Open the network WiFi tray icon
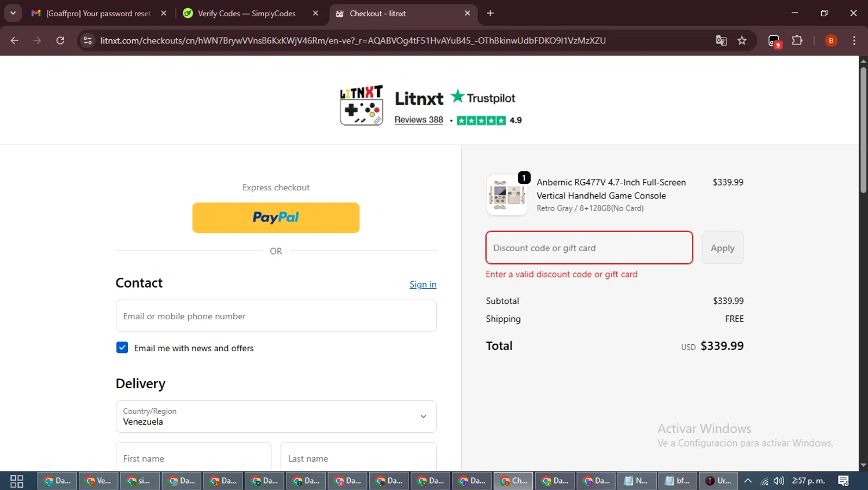 pyautogui.click(x=764, y=481)
